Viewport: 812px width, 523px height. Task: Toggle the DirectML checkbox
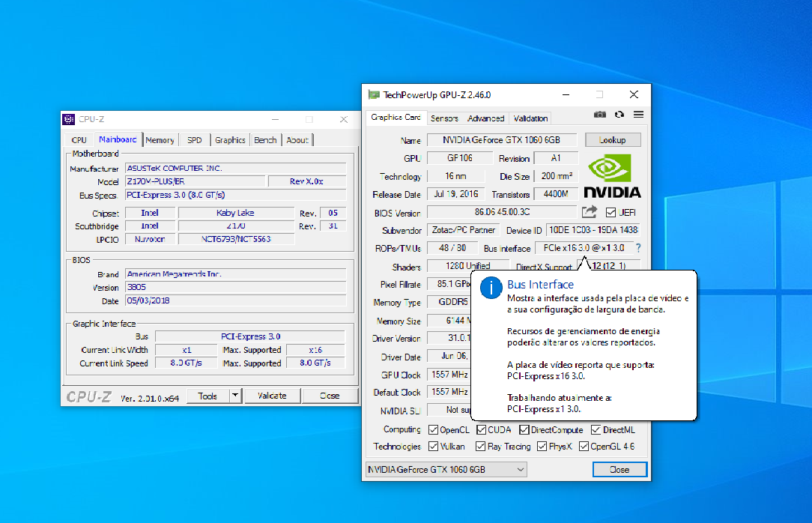tap(596, 430)
